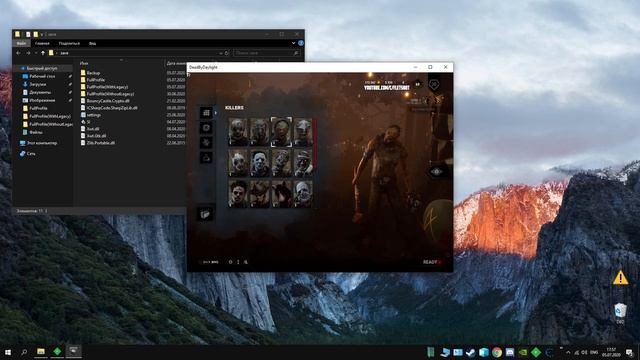
Task: Select first killer portrait in bottom row
Action: click(238, 194)
